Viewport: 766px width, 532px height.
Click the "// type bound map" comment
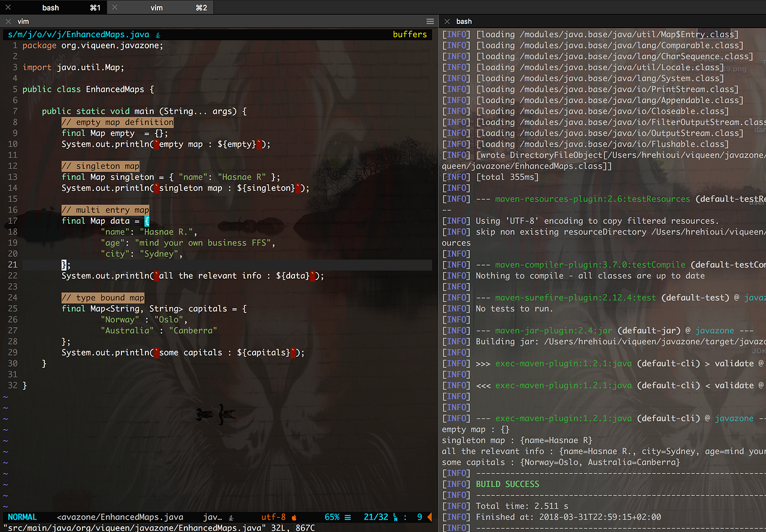coord(103,297)
